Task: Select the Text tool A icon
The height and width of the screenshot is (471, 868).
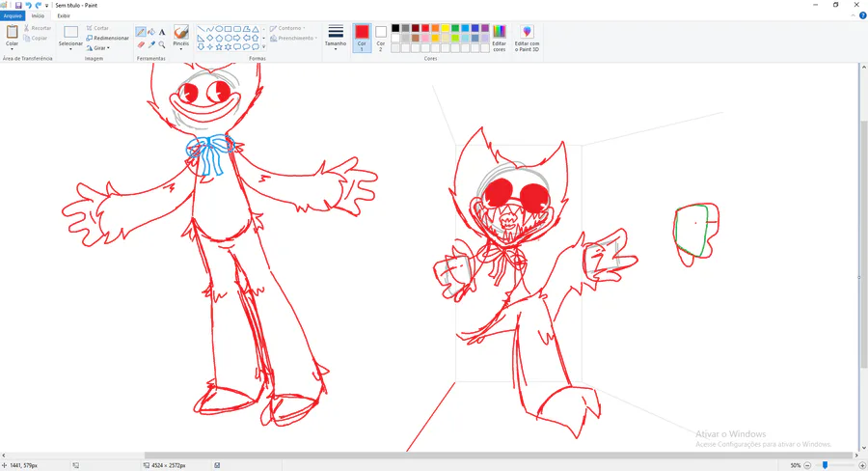Action: [x=162, y=32]
